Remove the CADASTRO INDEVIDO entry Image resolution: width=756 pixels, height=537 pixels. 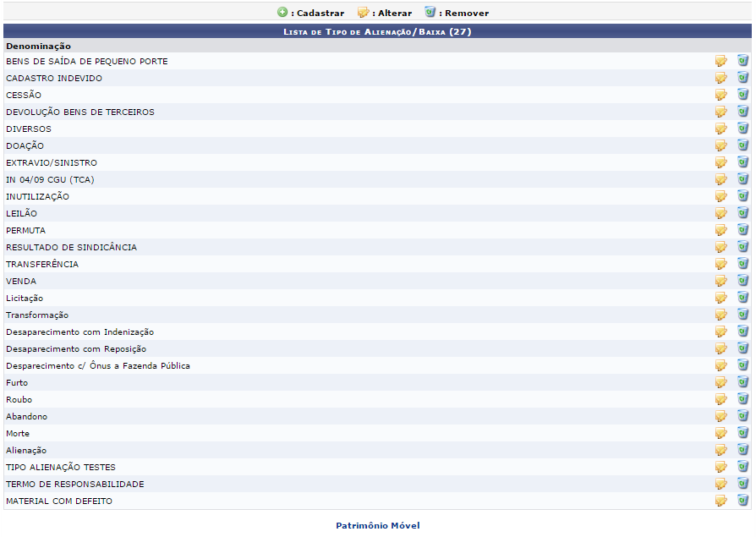tap(742, 78)
